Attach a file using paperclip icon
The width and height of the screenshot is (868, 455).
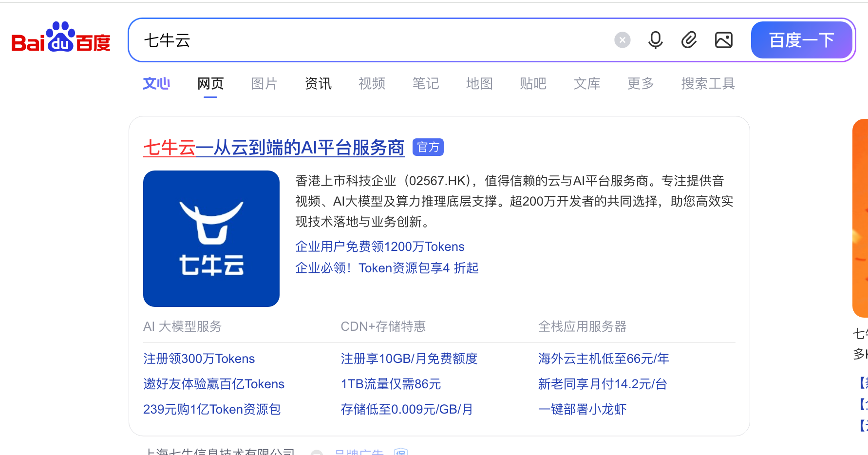coord(689,40)
